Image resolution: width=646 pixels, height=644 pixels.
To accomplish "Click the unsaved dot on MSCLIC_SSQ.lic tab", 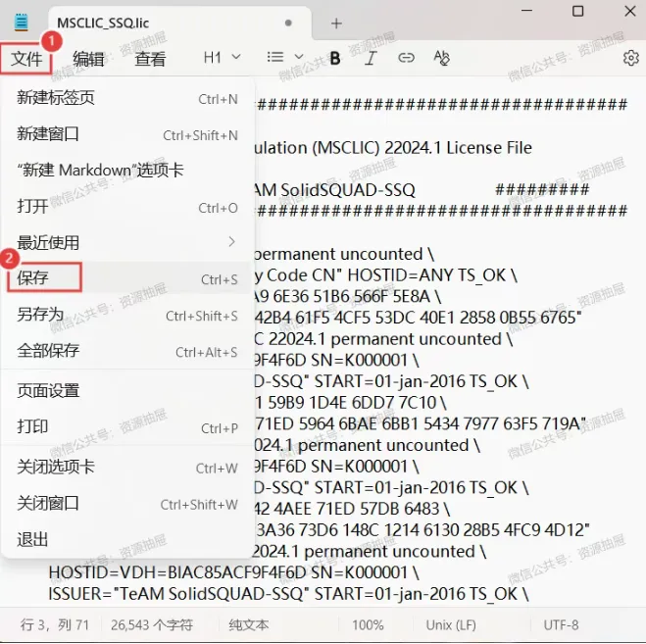I will pos(288,24).
